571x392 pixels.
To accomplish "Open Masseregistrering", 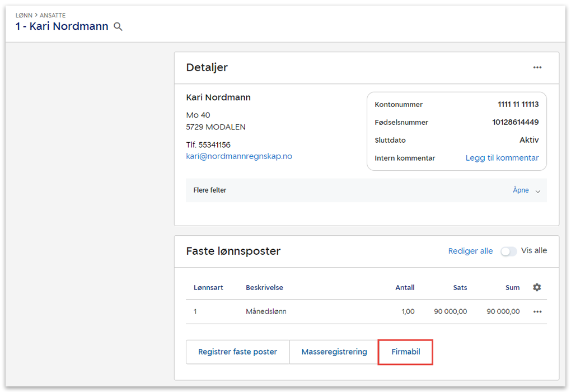I will click(334, 352).
